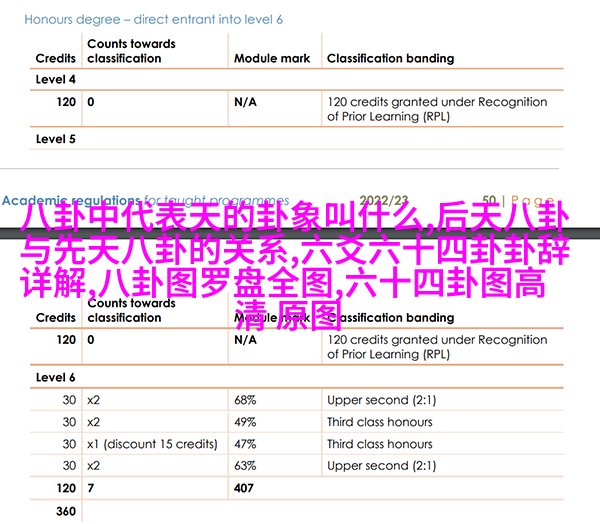Click the heading 'Honours degree – direct entrant into level 6'
Image resolution: width=600 pixels, height=524 pixels.
(x=153, y=19)
